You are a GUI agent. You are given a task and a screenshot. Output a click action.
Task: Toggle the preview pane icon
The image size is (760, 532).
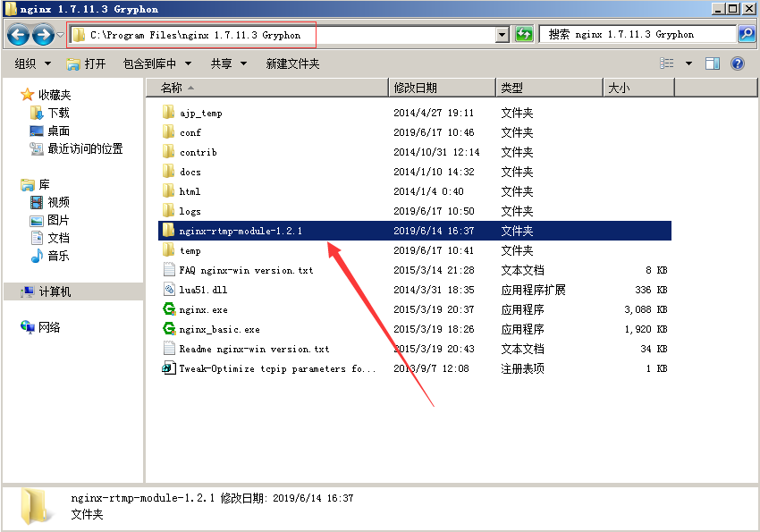(x=713, y=63)
